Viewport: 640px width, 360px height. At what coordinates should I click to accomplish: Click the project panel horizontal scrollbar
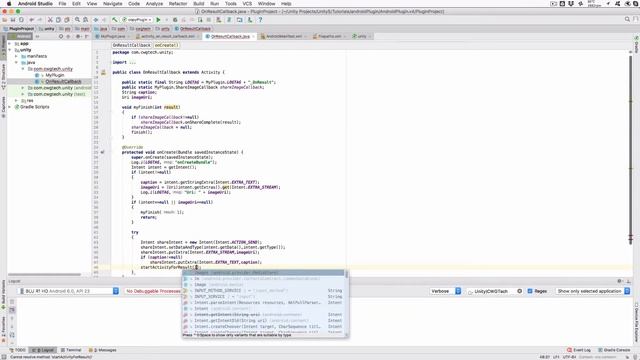coord(44,275)
